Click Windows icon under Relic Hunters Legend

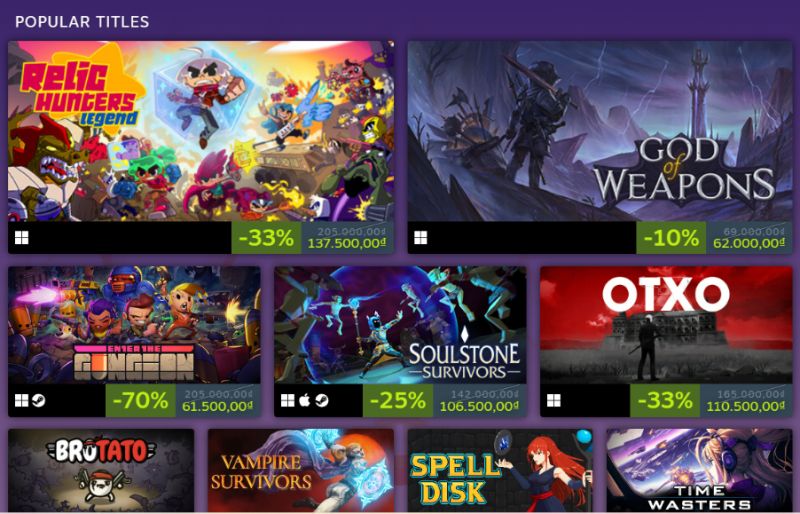click(21, 238)
